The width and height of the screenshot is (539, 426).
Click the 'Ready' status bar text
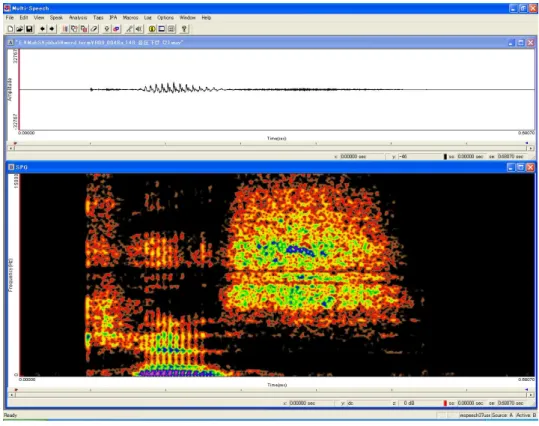tap(10, 415)
